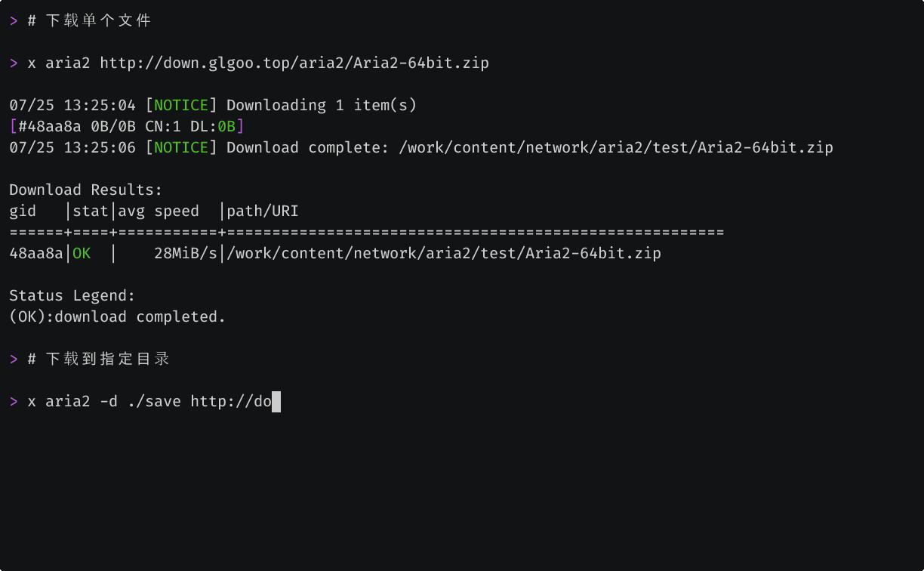Viewport: 924px width, 571px height.
Task: Click the cursor block at the end of the input line
Action: pos(276,401)
